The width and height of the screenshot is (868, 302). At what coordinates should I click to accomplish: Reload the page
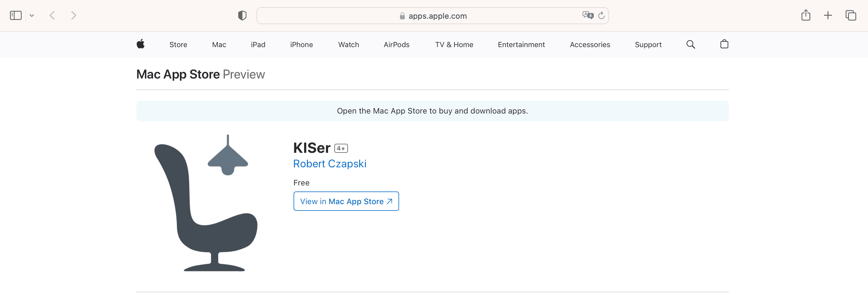[601, 15]
